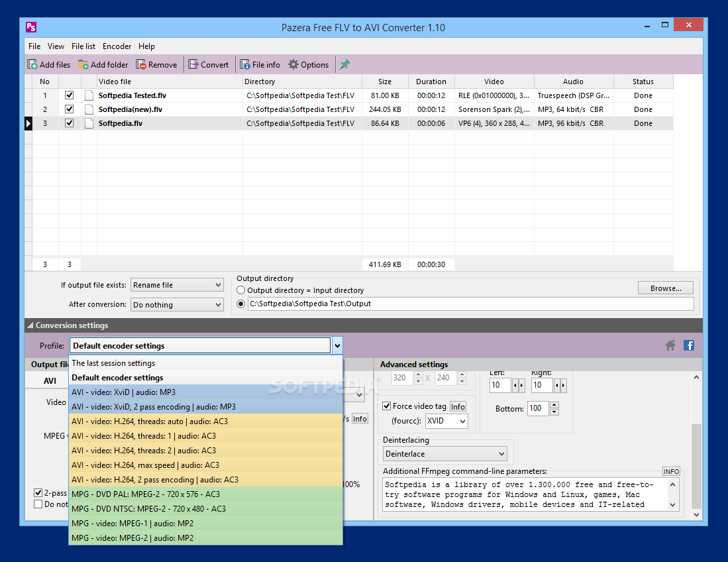Sort by the Video file column header

point(170,82)
